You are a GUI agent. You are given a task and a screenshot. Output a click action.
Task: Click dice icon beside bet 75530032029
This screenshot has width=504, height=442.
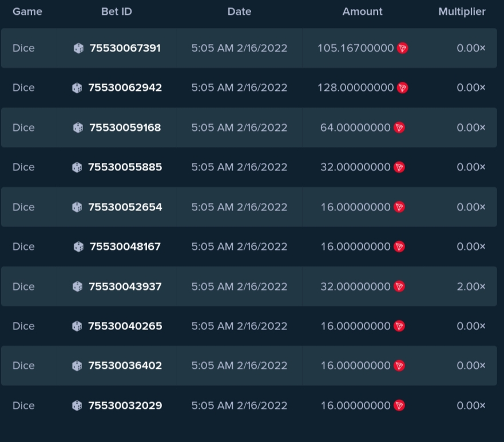click(x=77, y=406)
